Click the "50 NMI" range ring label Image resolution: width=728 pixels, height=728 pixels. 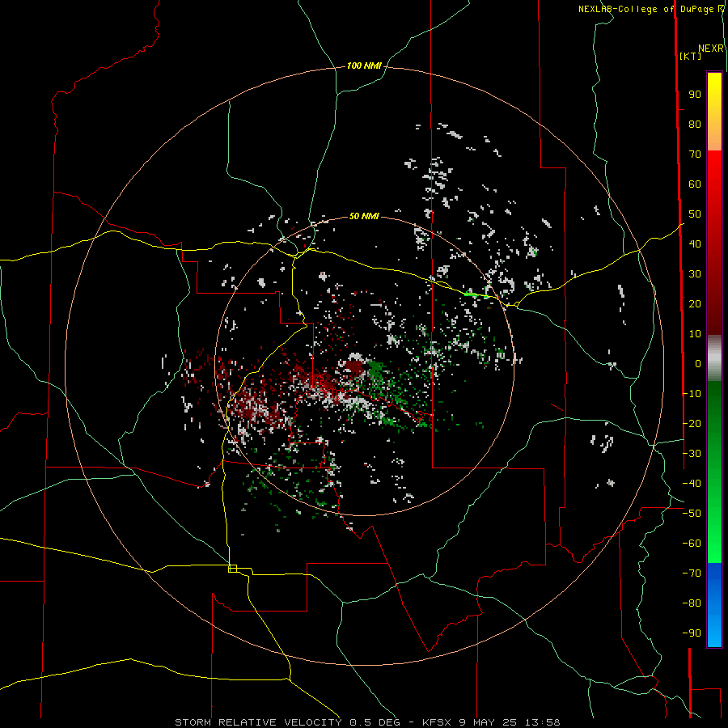[x=364, y=216]
